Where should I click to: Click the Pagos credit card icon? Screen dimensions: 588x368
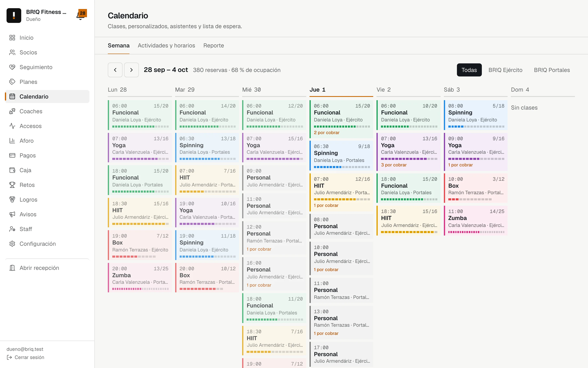(12, 156)
